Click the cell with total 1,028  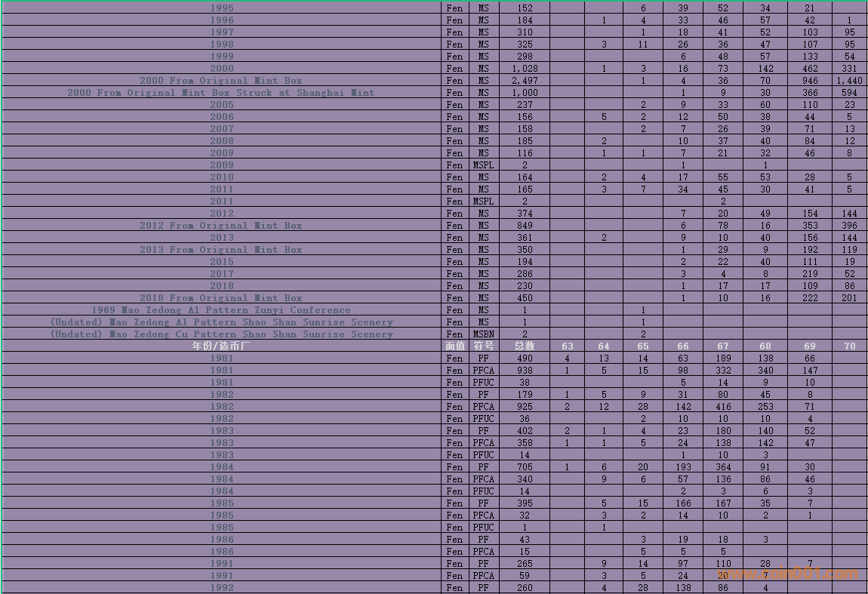coord(525,69)
